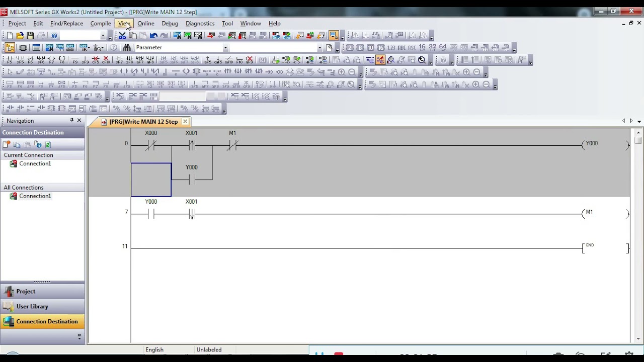This screenshot has height=362, width=644.
Task: Close the Navigation panel
Action: pos(79,121)
